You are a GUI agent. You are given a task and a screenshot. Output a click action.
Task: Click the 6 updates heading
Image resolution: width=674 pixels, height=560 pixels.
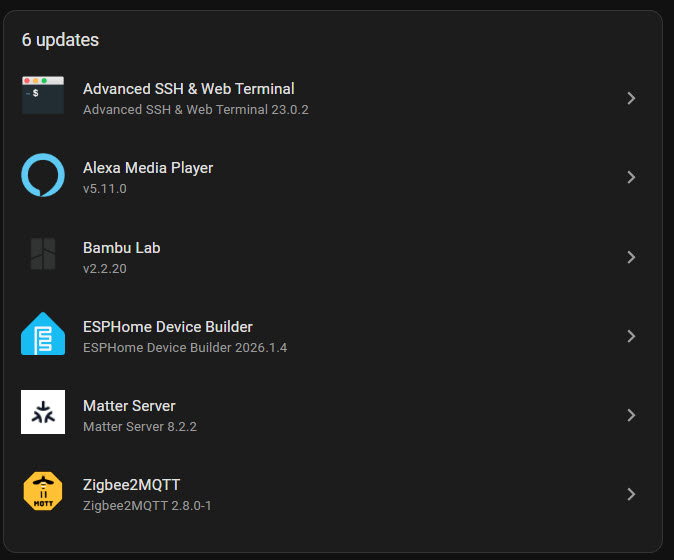tap(60, 40)
